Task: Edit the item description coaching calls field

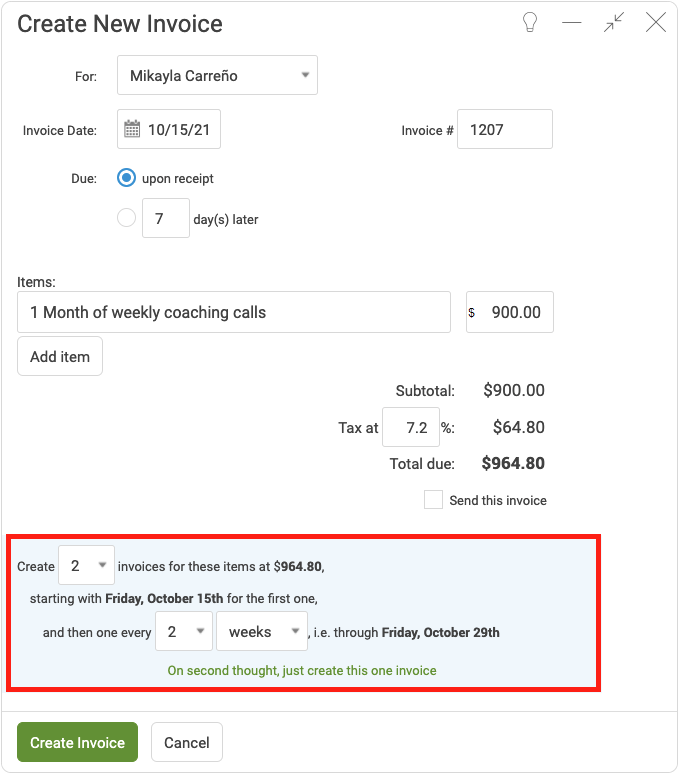Action: point(234,312)
